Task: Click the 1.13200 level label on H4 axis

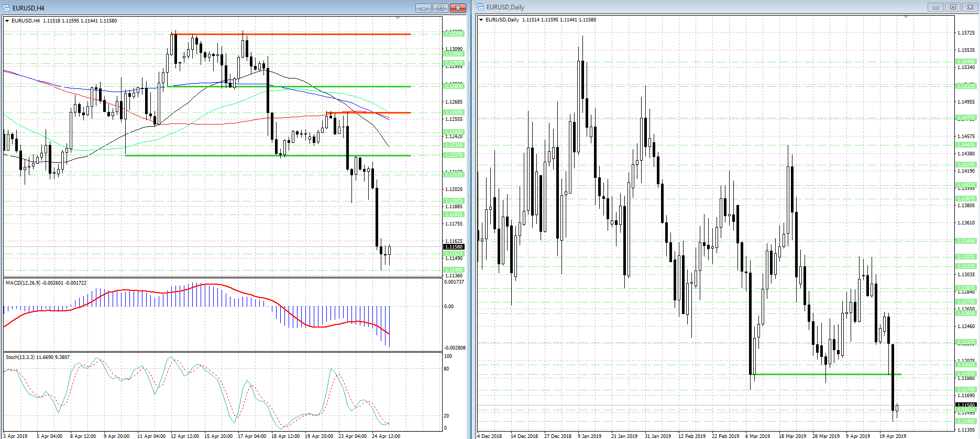Action: click(x=454, y=33)
